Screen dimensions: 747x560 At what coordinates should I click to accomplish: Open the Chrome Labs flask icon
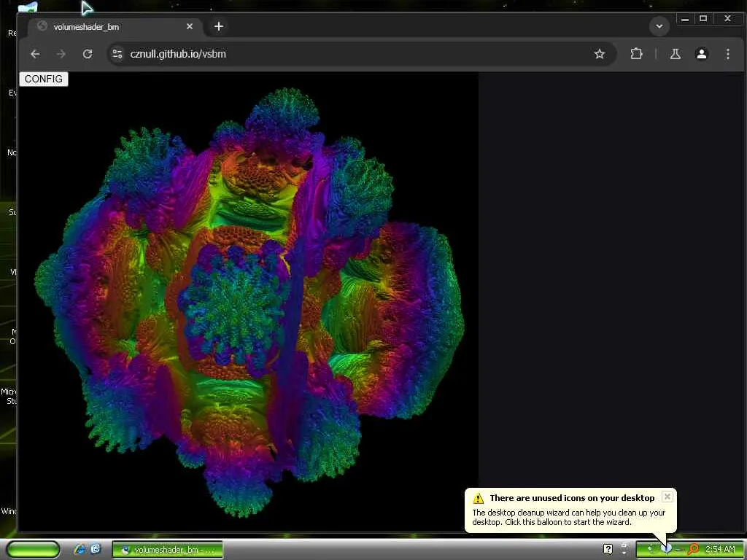click(x=675, y=54)
